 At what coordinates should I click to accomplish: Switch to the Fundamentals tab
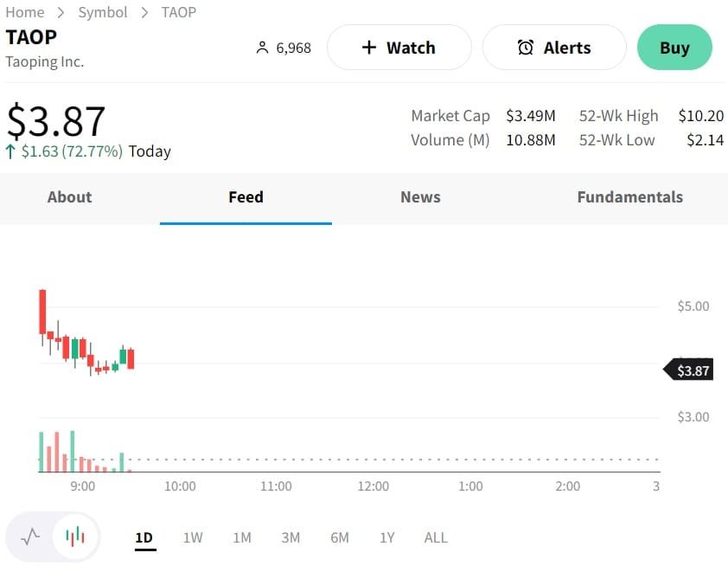(x=629, y=197)
